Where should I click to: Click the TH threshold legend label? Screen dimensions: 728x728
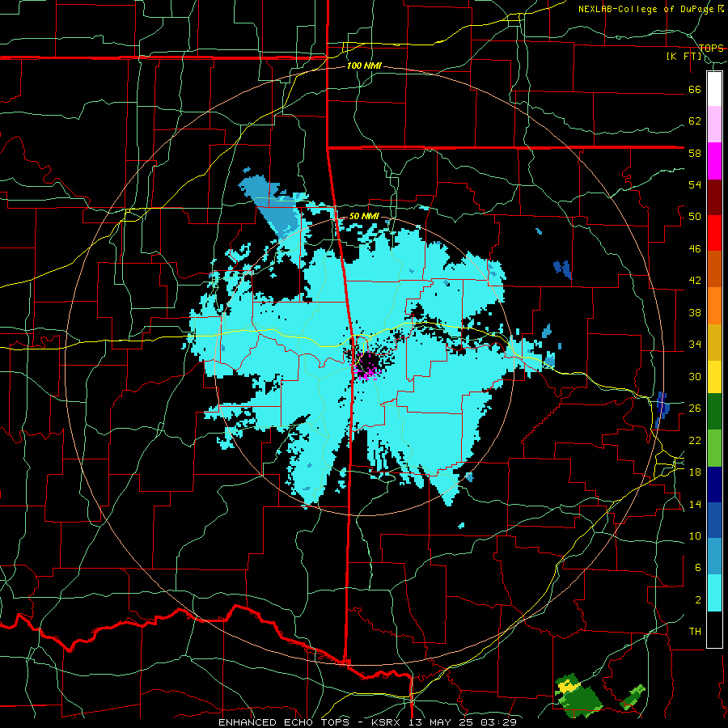click(x=695, y=632)
